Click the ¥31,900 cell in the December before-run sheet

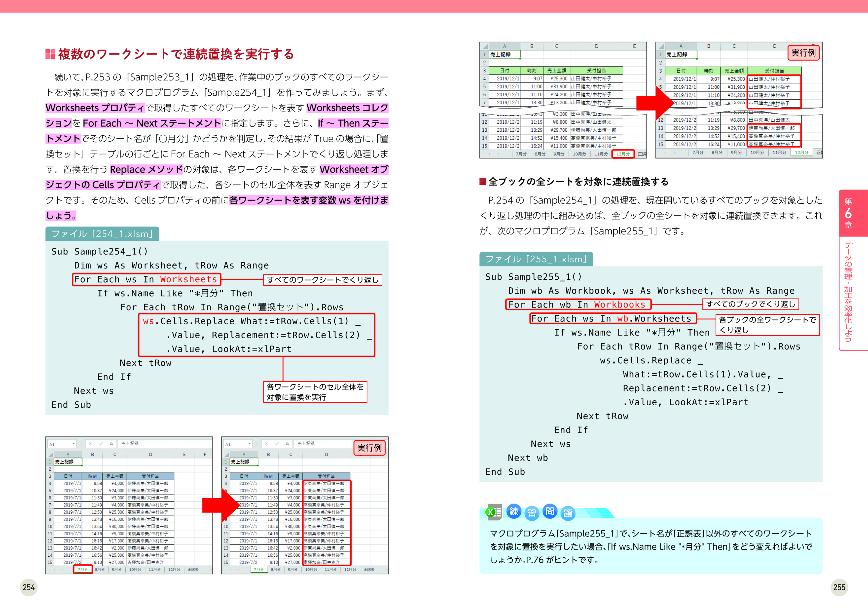click(556, 86)
